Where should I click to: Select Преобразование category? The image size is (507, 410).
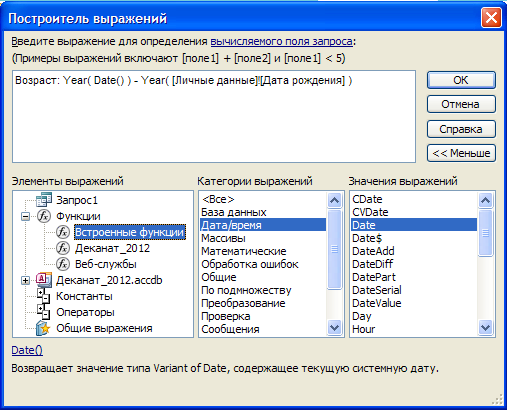click(x=263, y=303)
